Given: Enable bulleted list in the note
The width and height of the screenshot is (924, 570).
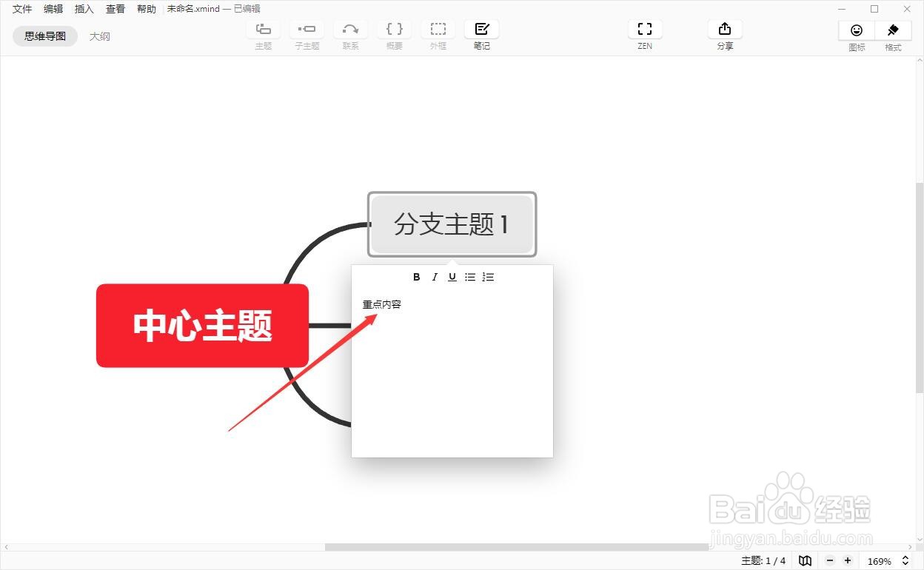Looking at the screenshot, I should point(470,277).
